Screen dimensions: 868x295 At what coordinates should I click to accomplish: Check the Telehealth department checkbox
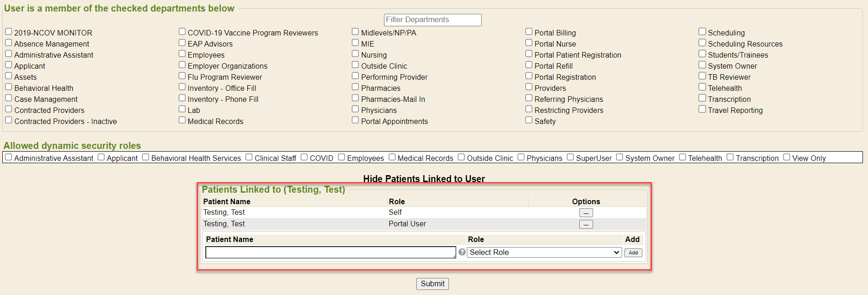702,87
